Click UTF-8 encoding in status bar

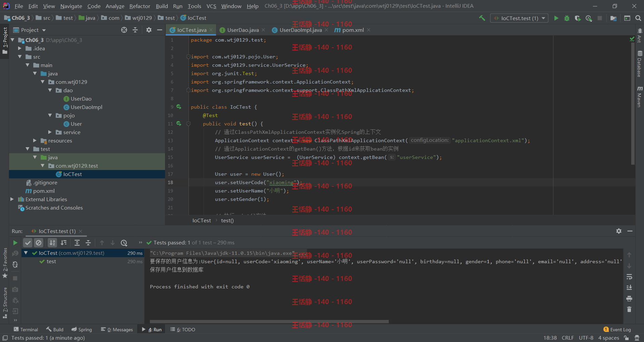[x=586, y=338]
